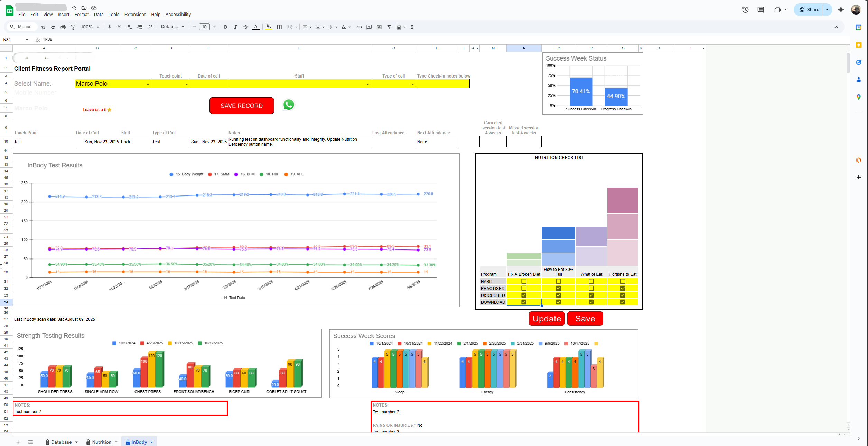Check HABIT box for Fix A Broken Diet
The image size is (868, 446).
524,281
